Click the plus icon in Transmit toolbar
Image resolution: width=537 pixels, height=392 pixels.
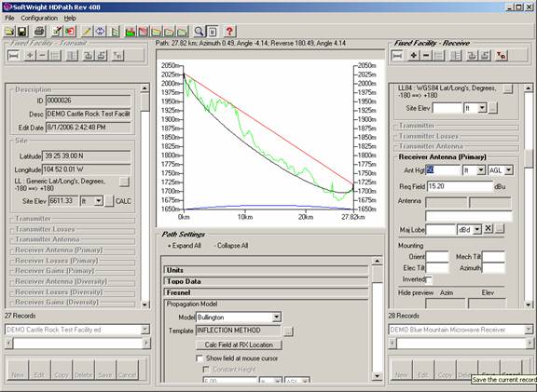point(30,56)
